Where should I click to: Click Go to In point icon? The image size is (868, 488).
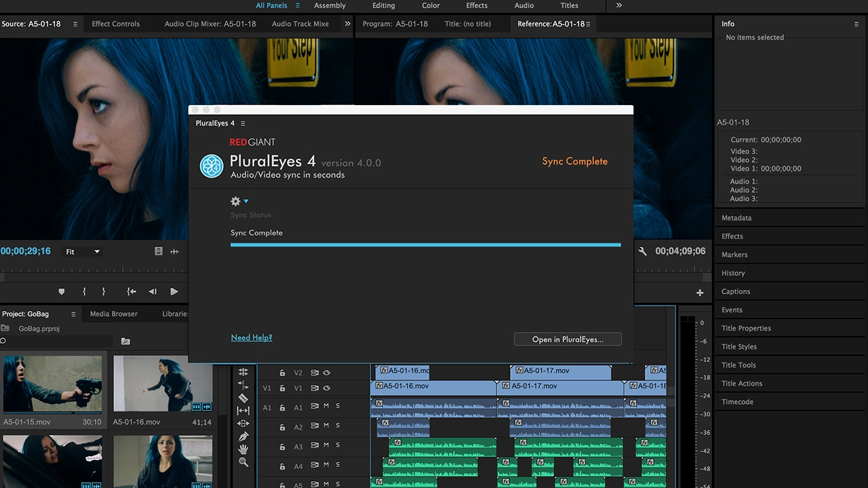coord(132,291)
